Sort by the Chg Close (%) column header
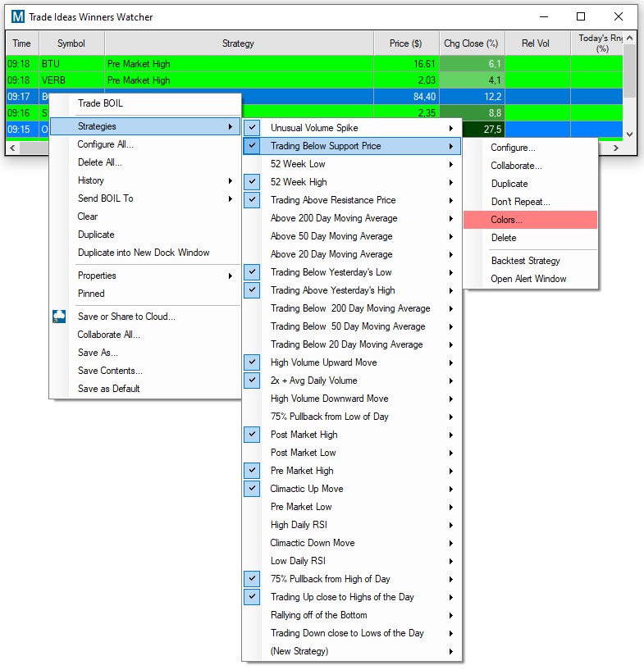644x670 pixels. (x=471, y=43)
